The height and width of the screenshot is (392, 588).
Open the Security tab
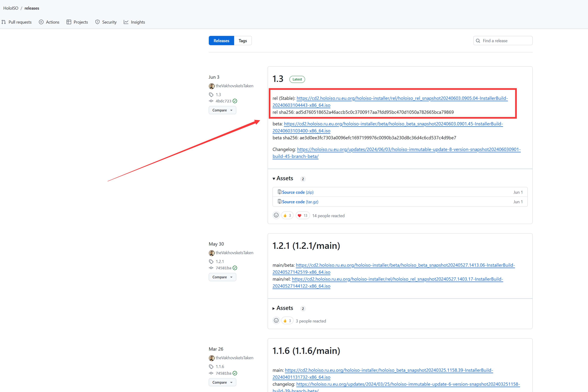click(106, 22)
